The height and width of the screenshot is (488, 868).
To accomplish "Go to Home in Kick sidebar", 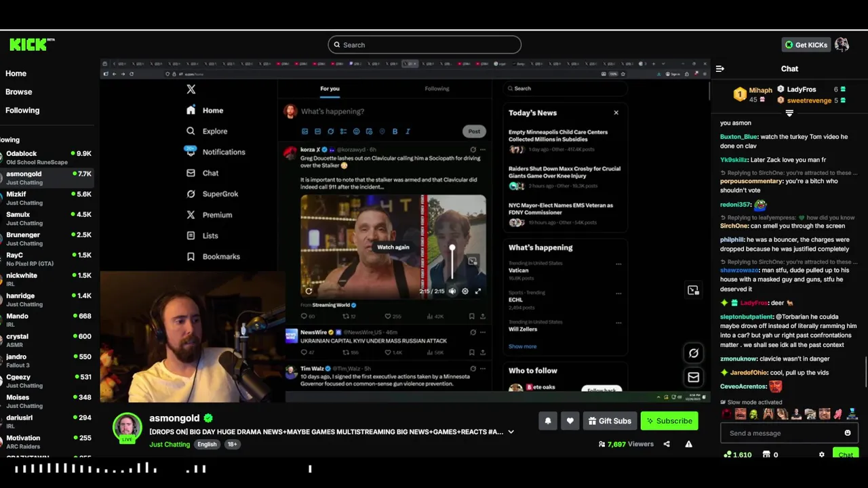I will tap(16, 73).
